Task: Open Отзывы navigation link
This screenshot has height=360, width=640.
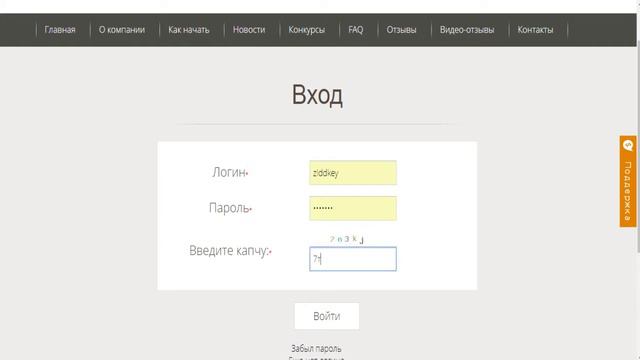Action: tap(401, 30)
